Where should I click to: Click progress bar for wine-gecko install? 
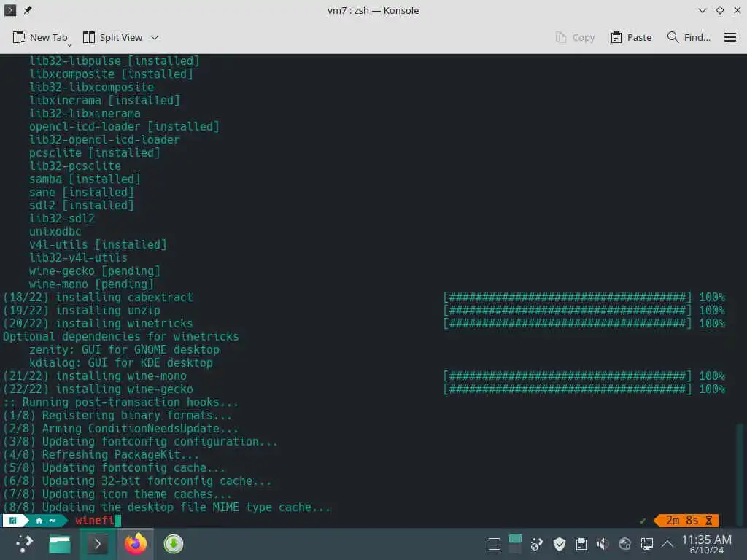click(567, 389)
